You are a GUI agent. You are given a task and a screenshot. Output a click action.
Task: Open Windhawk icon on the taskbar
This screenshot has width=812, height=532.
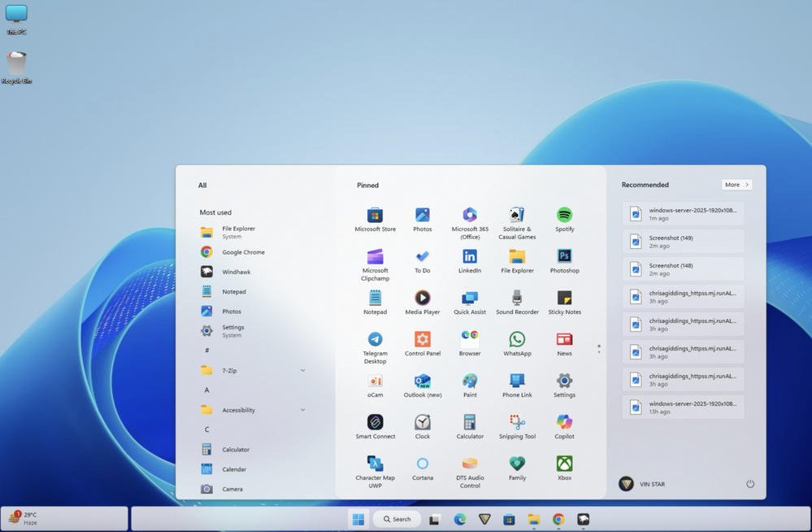point(583,519)
